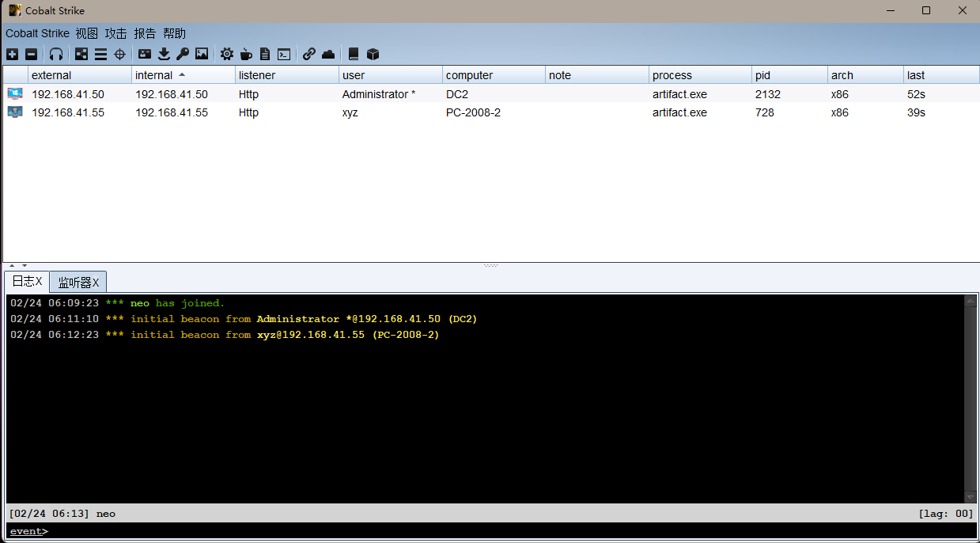Switch to the pivot graph view icon
The image size is (980, 543).
(81, 54)
